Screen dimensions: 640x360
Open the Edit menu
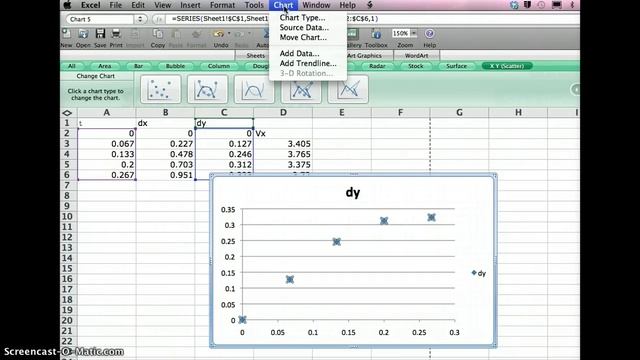pos(138,5)
